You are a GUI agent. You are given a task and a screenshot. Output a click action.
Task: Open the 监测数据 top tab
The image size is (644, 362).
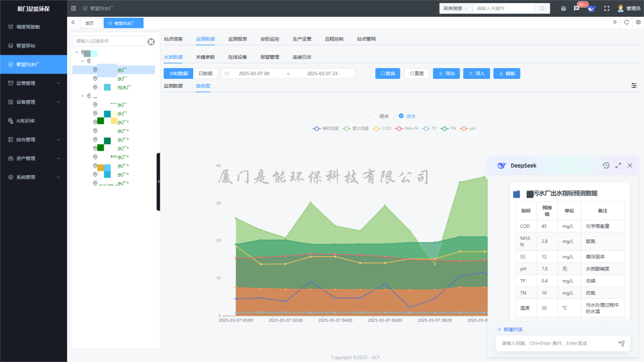(x=205, y=39)
